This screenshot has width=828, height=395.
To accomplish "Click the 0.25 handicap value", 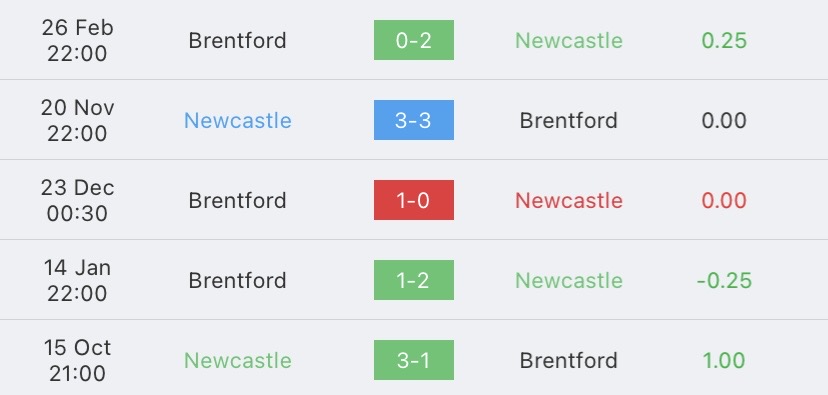I will (724, 41).
